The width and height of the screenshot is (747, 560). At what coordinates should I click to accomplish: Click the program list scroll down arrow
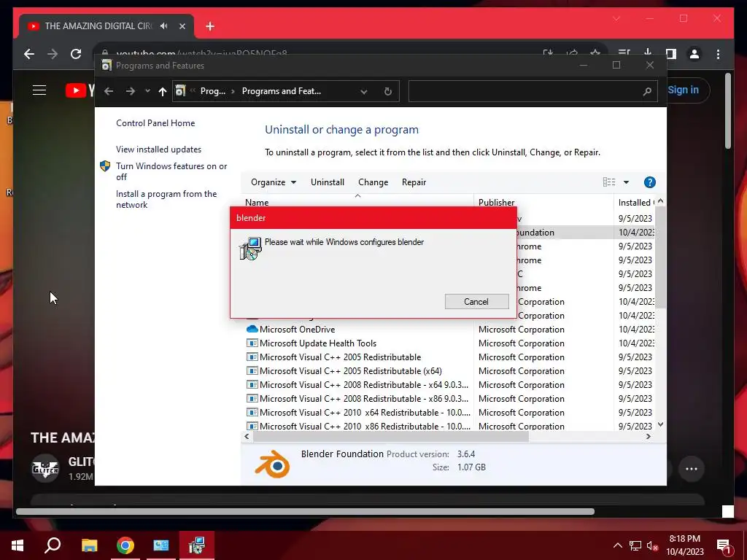(x=660, y=424)
